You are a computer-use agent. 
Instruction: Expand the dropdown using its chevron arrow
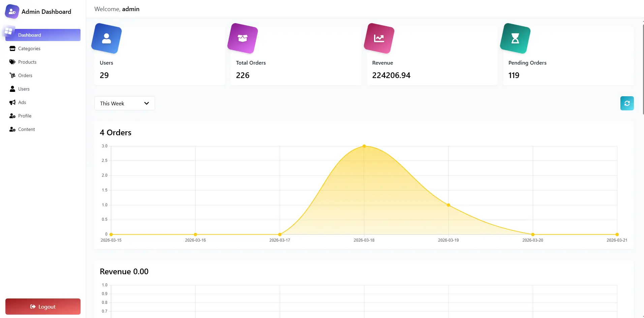[147, 103]
